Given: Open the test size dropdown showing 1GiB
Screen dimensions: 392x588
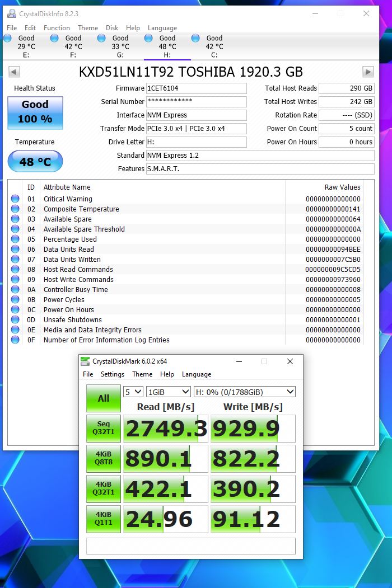Looking at the screenshot, I should click(168, 392).
